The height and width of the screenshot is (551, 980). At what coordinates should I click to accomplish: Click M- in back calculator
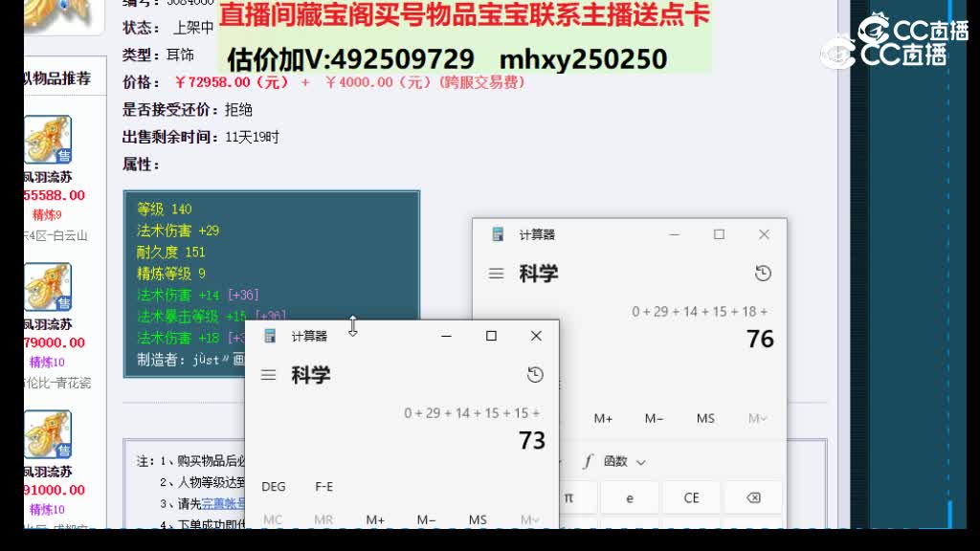655,419
